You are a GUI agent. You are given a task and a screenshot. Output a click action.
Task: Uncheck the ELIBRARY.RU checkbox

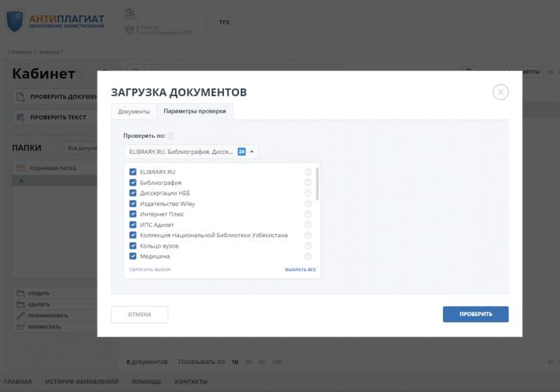point(133,172)
